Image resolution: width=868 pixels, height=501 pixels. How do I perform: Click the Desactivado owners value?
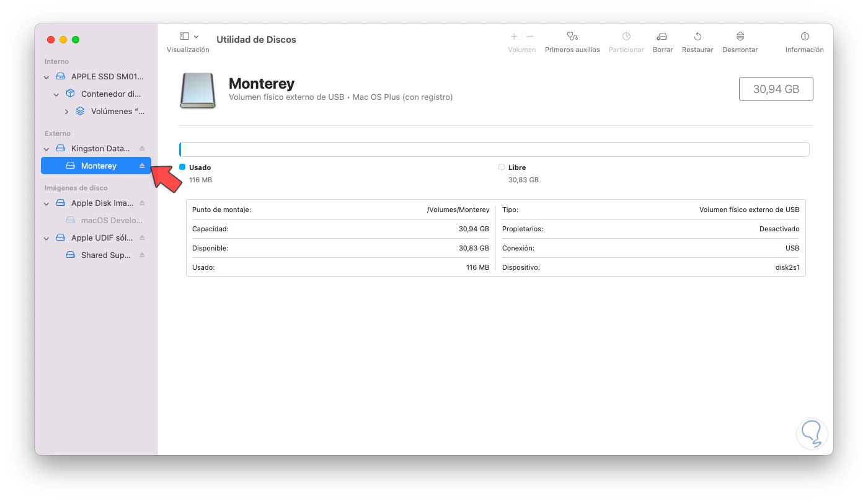779,229
